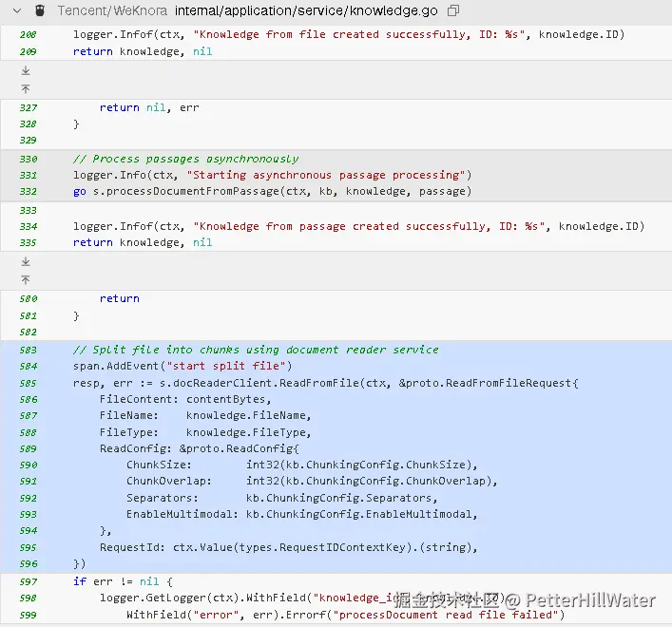Collapse the knowledge.go file chevron
Viewport: 672px width, 627px height.
click(x=17, y=10)
